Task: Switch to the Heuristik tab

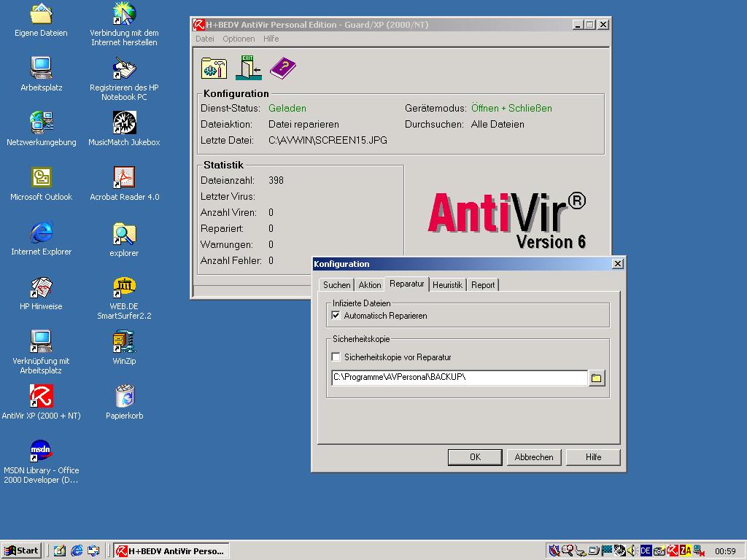Action: [x=447, y=285]
